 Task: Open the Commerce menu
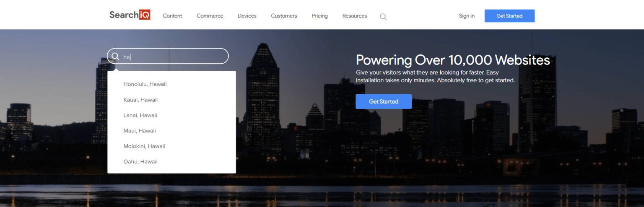[210, 16]
